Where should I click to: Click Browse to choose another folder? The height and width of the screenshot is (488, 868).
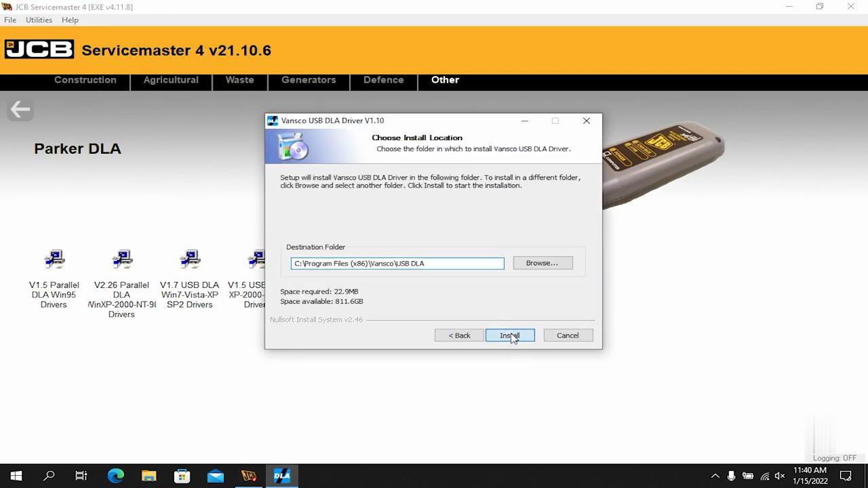point(542,263)
